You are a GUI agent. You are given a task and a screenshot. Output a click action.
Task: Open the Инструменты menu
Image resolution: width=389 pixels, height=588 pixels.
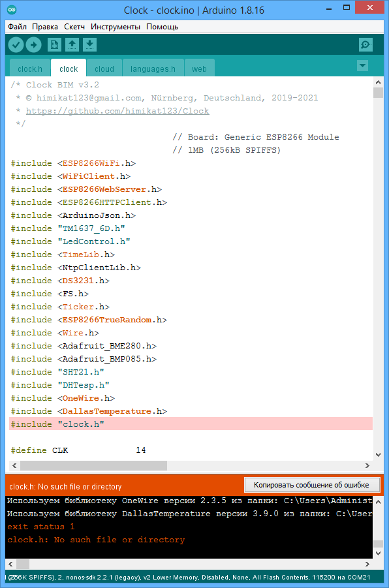point(116,27)
